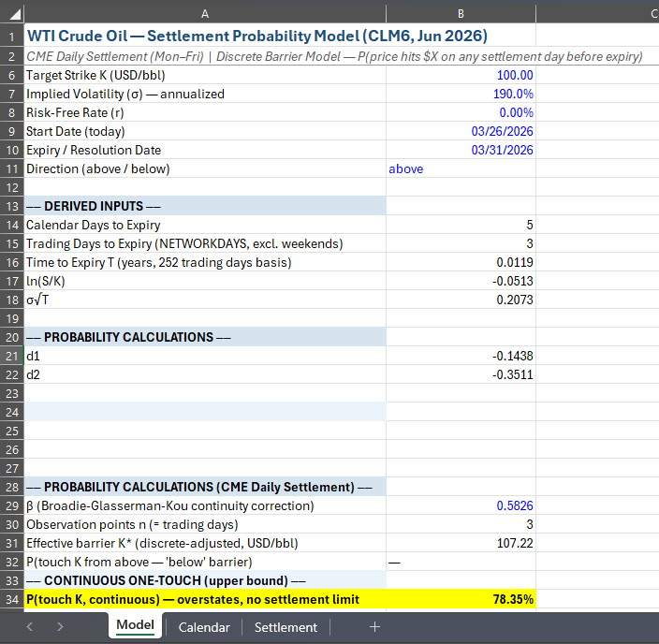Click 'PROBABILITY CALCULATIONS' header in row 20
This screenshot has height=644, width=659.
pyautogui.click(x=205, y=337)
